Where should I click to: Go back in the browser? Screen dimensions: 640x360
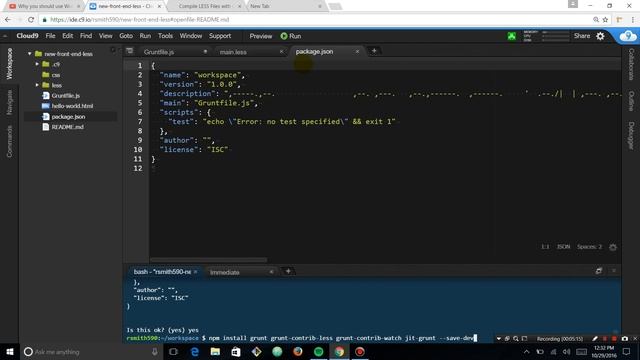(8, 20)
